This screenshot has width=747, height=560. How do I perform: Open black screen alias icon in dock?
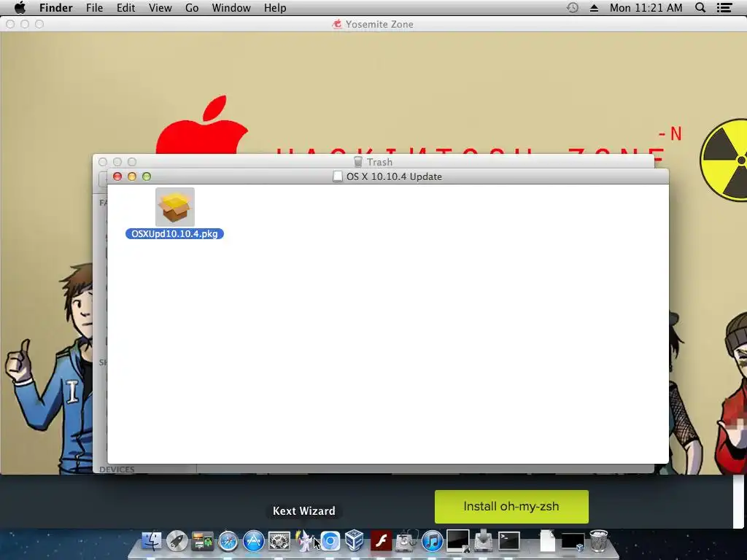coord(458,541)
